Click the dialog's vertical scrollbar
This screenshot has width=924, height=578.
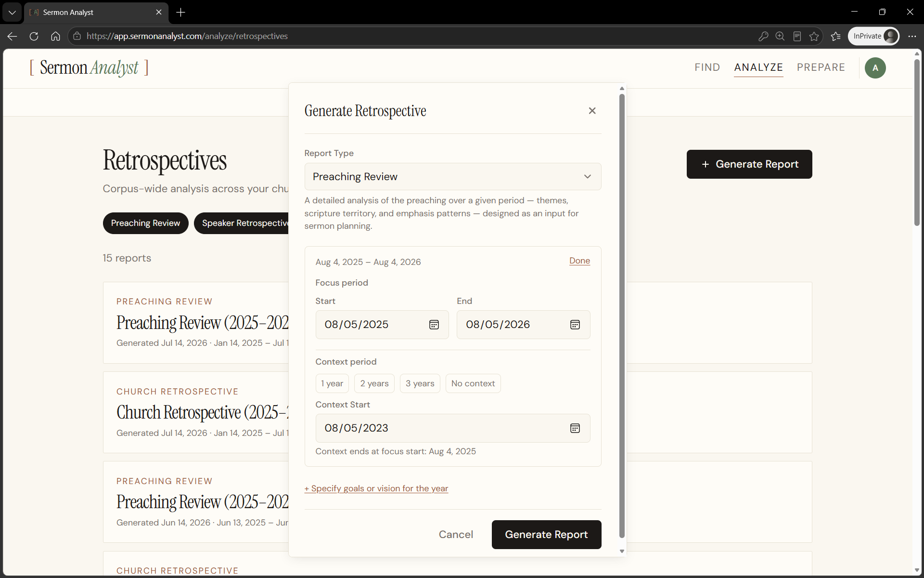click(622, 315)
